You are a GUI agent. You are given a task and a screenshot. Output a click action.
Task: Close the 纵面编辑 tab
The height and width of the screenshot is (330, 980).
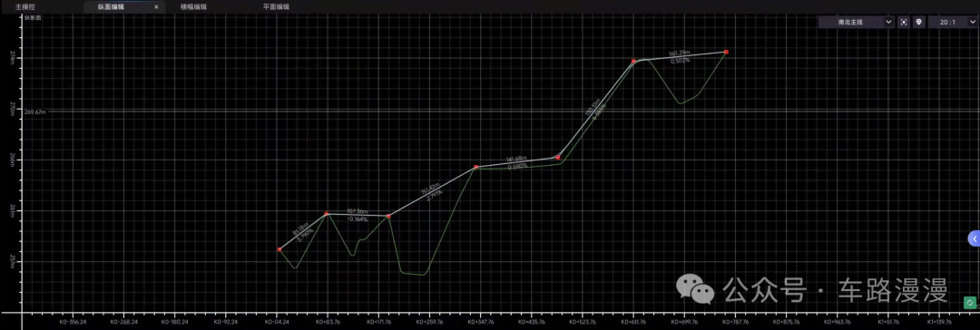[156, 7]
